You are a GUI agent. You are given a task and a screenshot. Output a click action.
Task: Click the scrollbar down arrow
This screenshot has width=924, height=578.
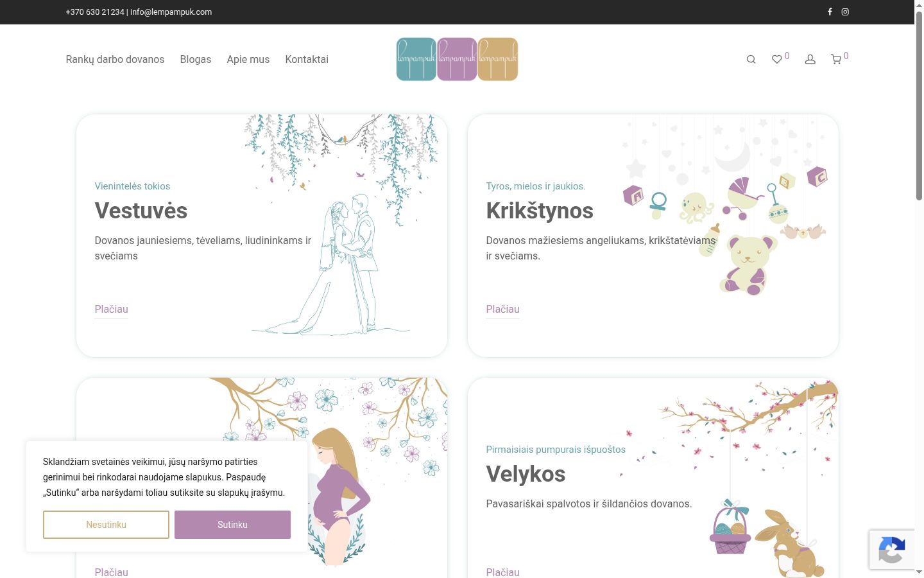tap(919, 572)
